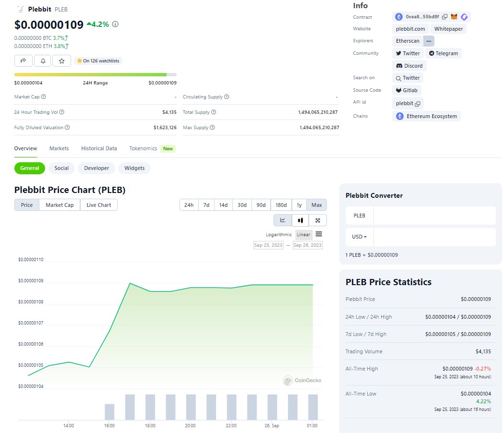Edit chart end date Sep 26, 2023
Image resolution: width=504 pixels, height=433 pixels.
(307, 245)
